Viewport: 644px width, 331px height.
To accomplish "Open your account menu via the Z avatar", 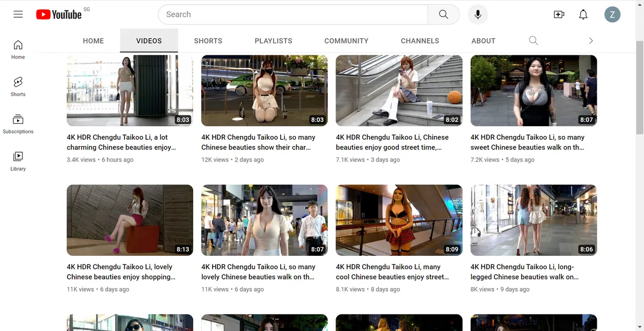I will pyautogui.click(x=612, y=14).
